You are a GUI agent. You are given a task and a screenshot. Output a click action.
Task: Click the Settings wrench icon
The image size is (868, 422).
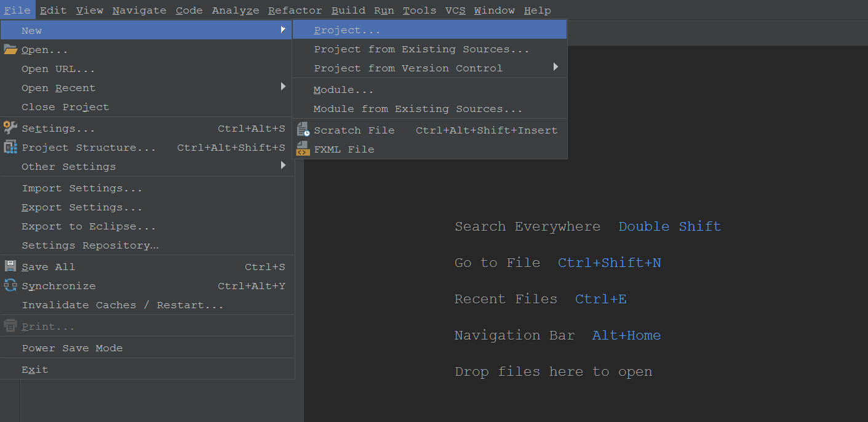10,128
